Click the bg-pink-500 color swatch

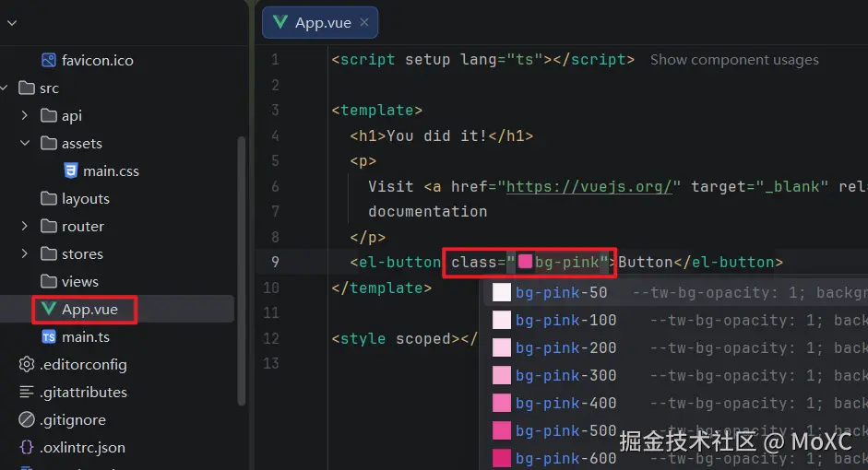(502, 430)
